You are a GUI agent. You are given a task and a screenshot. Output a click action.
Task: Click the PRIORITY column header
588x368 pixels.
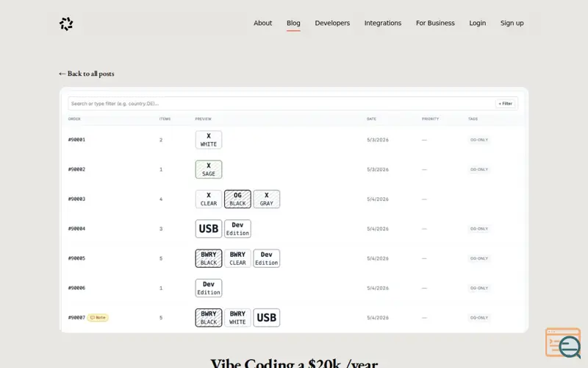point(430,119)
